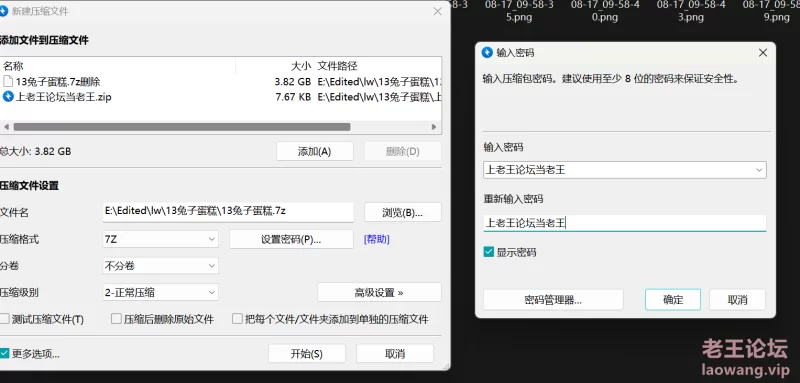Click 取消 in the 输入密码 dialog
The width and height of the screenshot is (800, 383).
737,299
